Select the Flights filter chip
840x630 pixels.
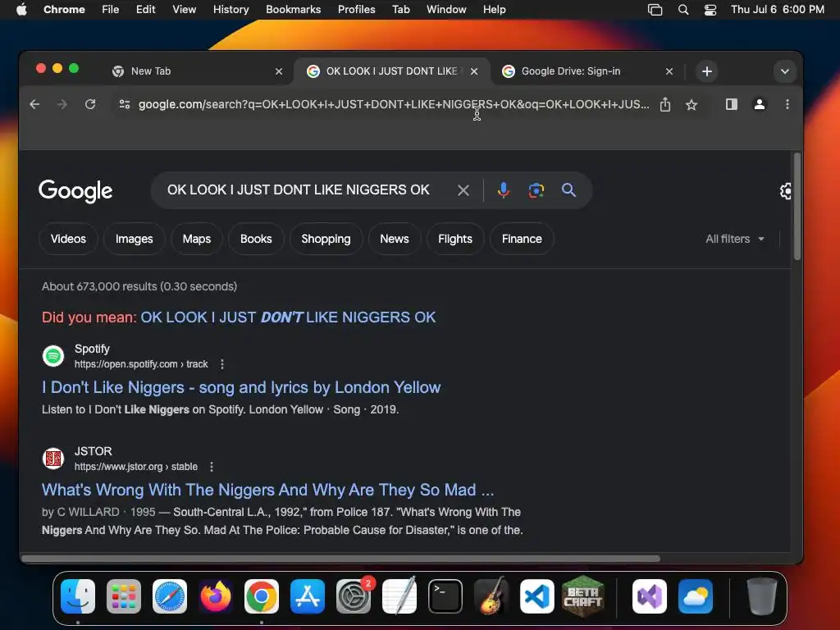[x=455, y=239]
